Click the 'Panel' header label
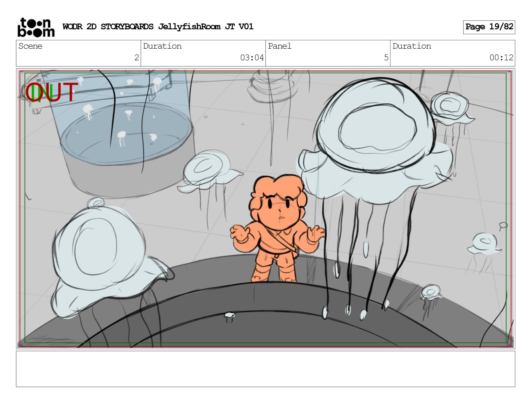Image resolution: width=532 pixels, height=411 pixels. [x=280, y=46]
